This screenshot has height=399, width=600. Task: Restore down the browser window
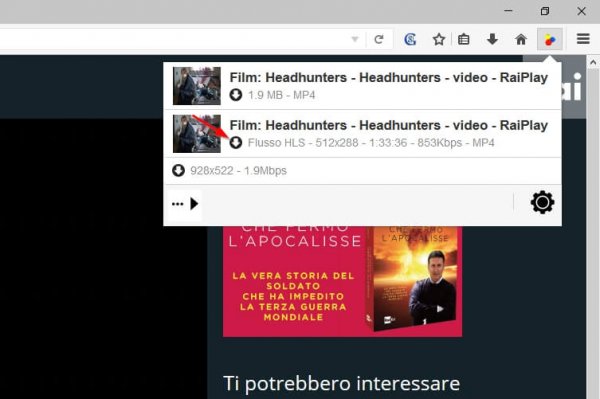(545, 11)
